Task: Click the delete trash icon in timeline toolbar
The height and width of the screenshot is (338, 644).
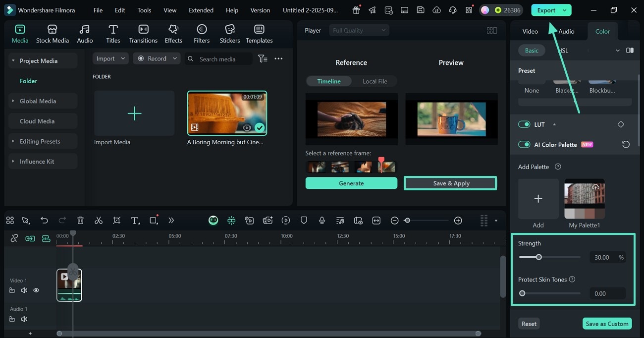Action: click(81, 221)
